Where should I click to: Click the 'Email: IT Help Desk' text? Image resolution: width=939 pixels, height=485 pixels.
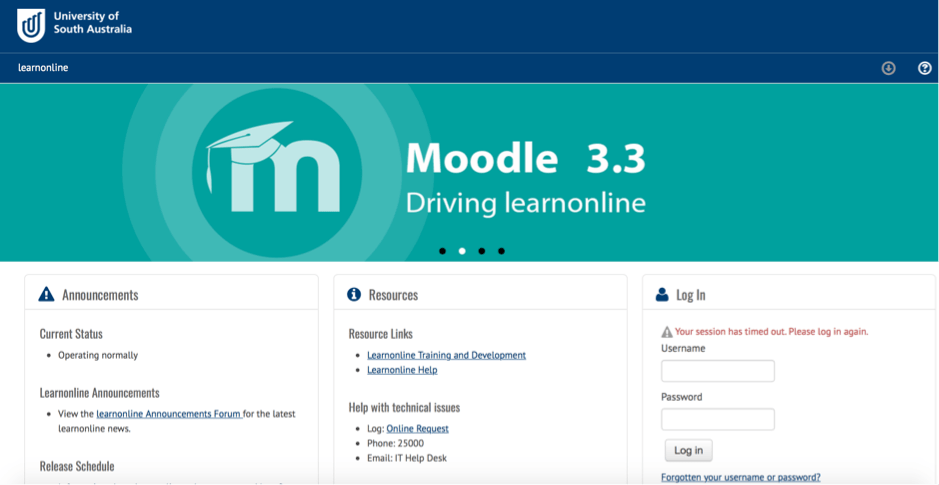(x=407, y=458)
